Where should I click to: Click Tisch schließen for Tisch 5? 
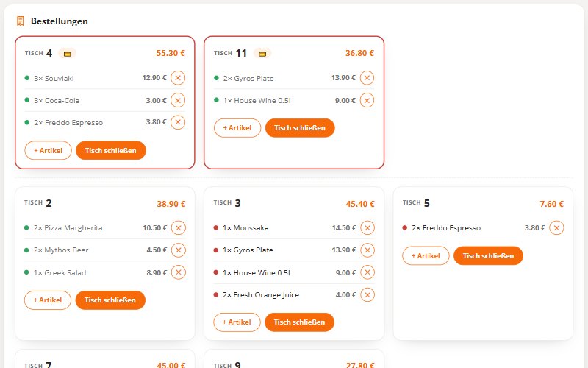pos(488,255)
